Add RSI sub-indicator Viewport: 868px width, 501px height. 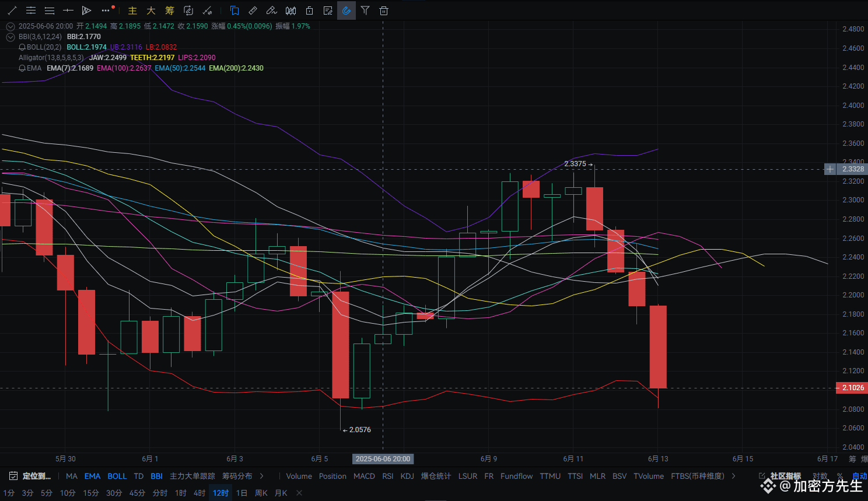coord(388,476)
